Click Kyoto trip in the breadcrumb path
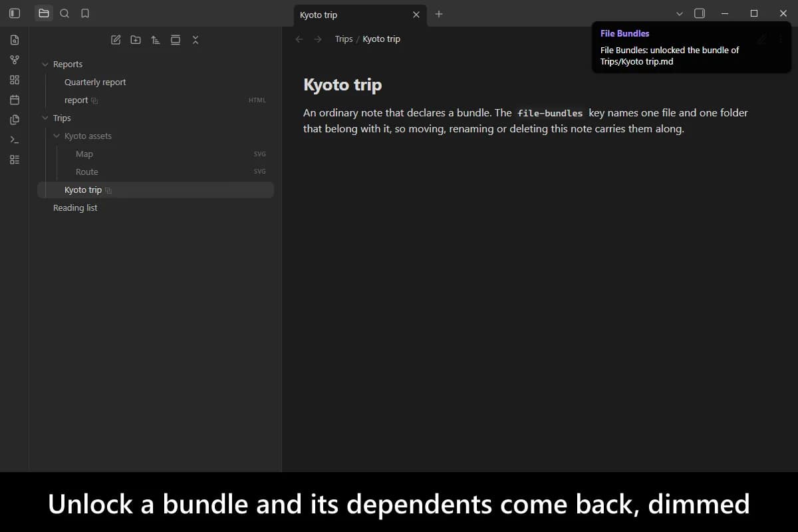Viewport: 798px width, 532px height. (382, 39)
